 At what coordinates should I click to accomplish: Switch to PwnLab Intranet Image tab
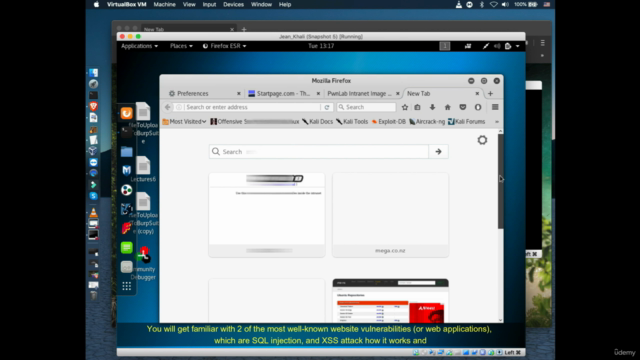(x=362, y=93)
